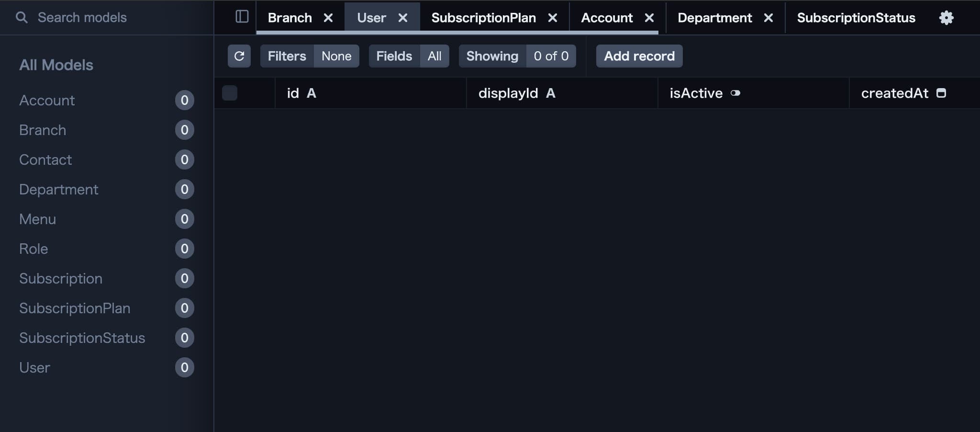Toggle the sidebar panel icon
This screenshot has height=432, width=980.
[x=242, y=17]
